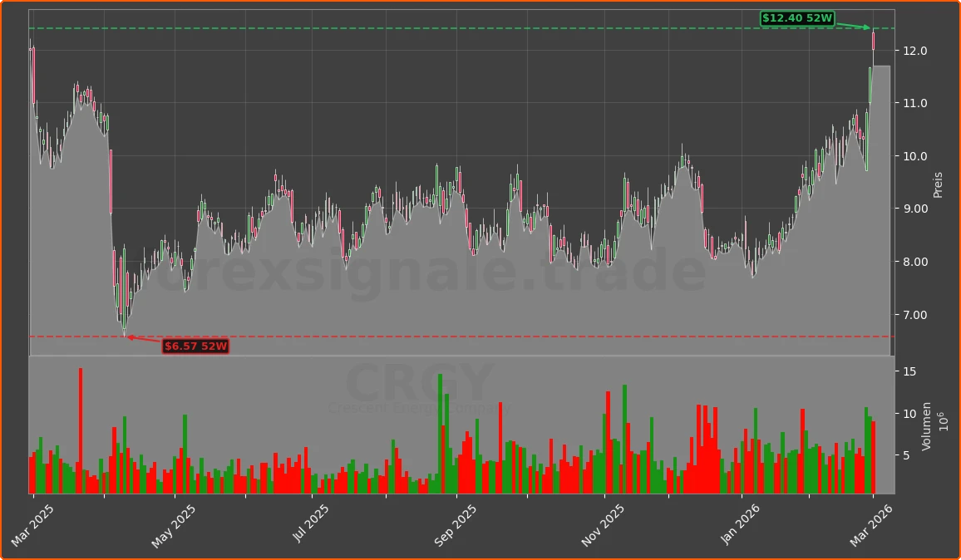
Task: Click the Preis axis title
Action: [x=938, y=184]
